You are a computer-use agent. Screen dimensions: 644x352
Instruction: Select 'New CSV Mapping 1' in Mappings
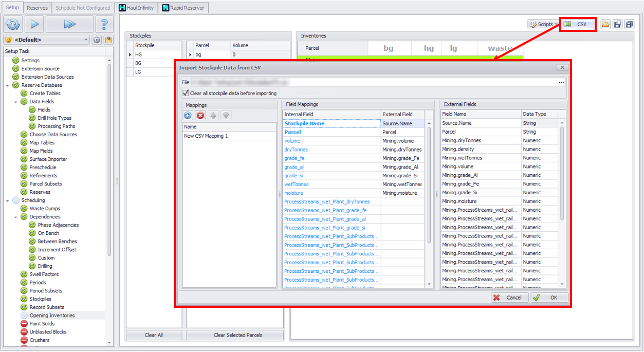point(229,136)
